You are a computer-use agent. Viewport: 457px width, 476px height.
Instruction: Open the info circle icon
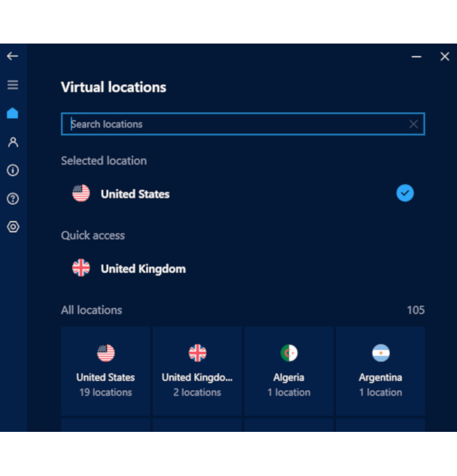(x=13, y=170)
